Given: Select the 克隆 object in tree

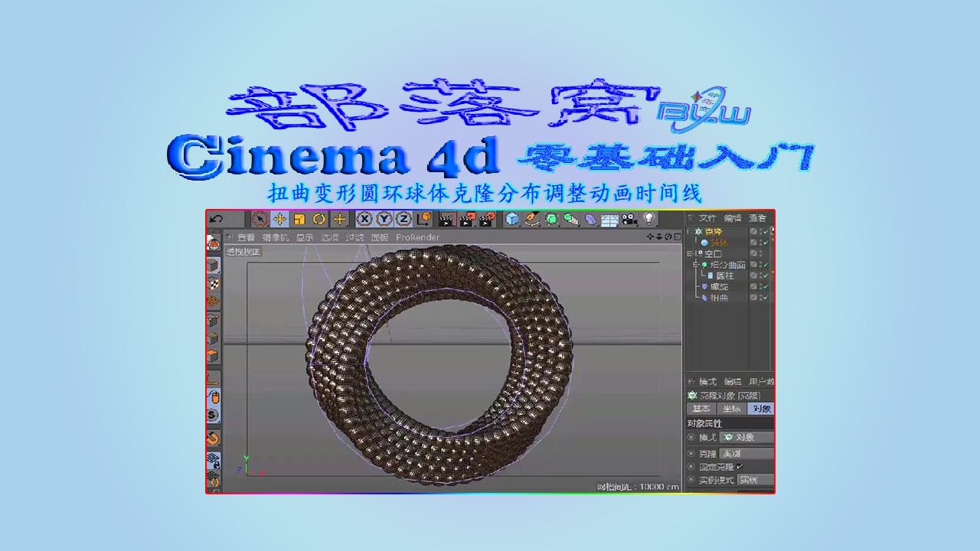Looking at the screenshot, I should click(x=714, y=231).
